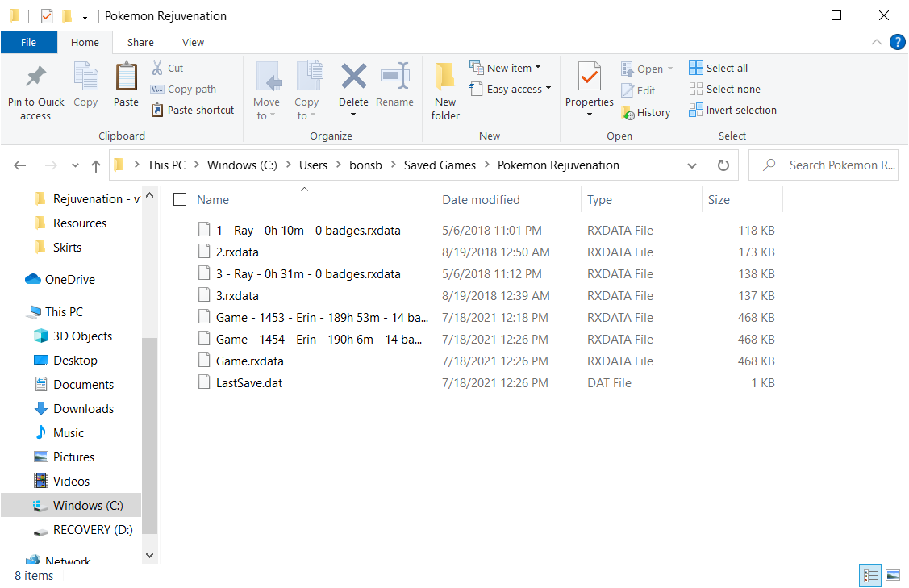Open the History icon
The width and height of the screenshot is (909, 588).
point(628,112)
